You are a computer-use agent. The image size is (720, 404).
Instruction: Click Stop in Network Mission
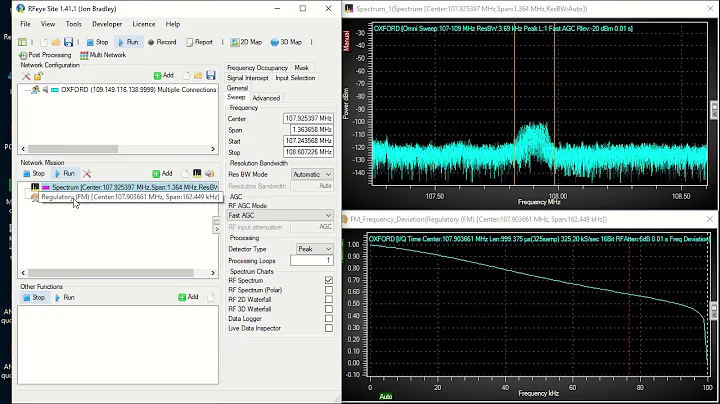pyautogui.click(x=34, y=174)
